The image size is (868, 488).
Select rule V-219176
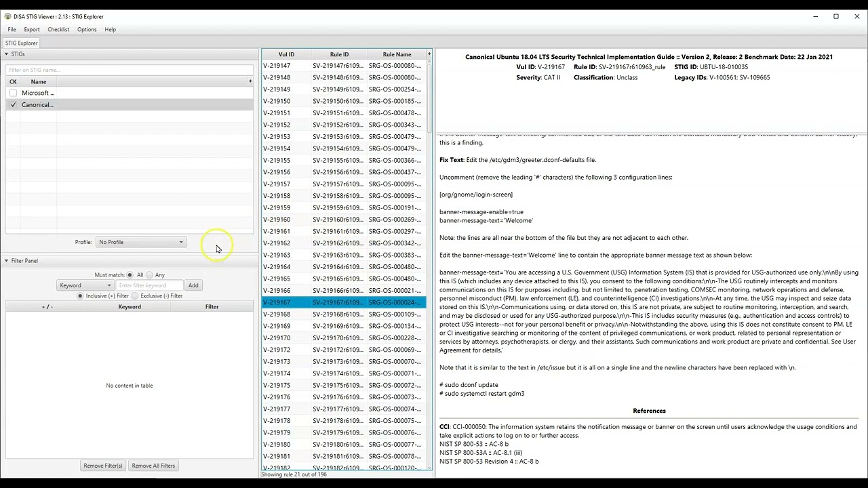pos(344,397)
